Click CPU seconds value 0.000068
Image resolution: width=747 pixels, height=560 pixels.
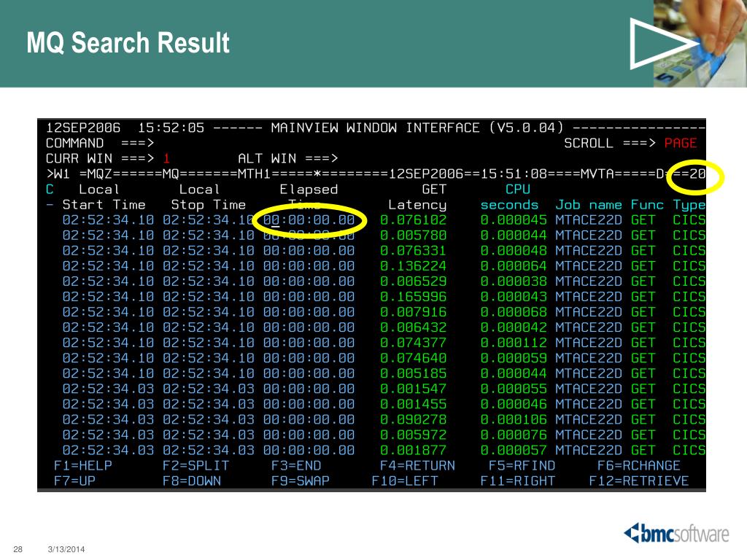[514, 312]
